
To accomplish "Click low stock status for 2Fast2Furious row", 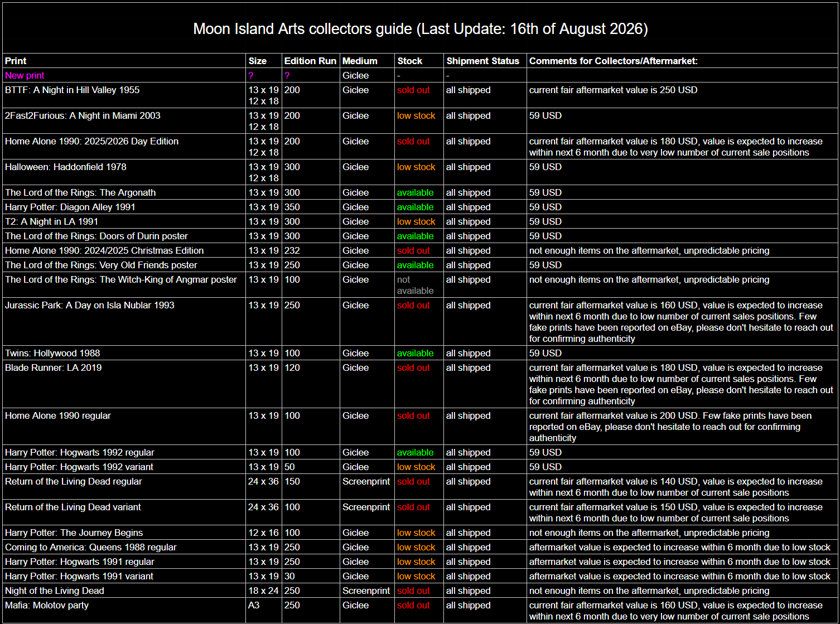I will [x=416, y=115].
